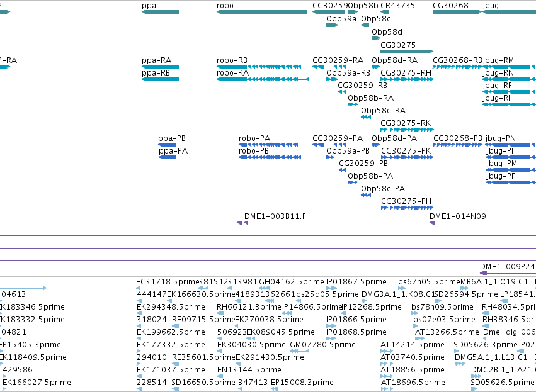Click the Obp58d-PA protein label
Image resolution: width=536 pixels, height=392 pixels.
pyautogui.click(x=394, y=138)
